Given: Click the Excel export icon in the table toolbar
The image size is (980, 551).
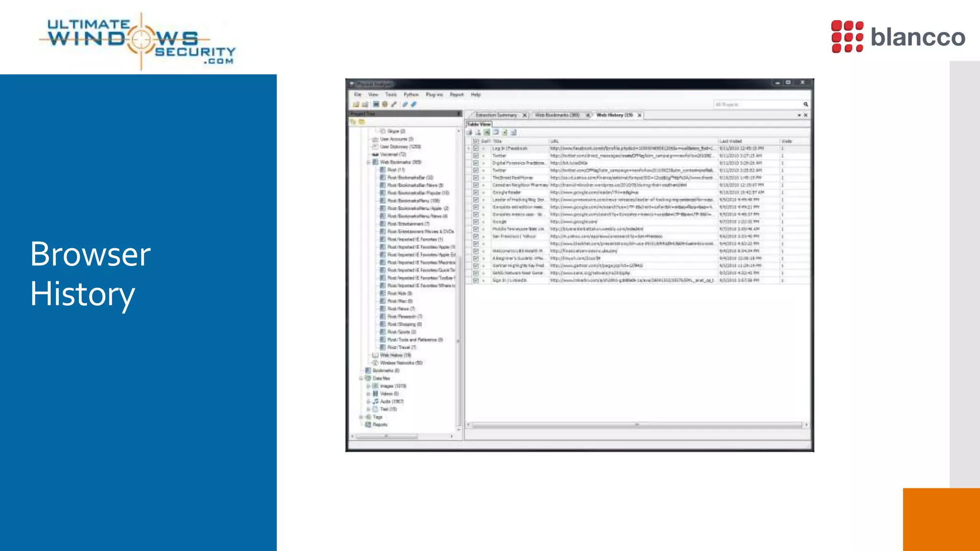Looking at the screenshot, I should pyautogui.click(x=487, y=132).
